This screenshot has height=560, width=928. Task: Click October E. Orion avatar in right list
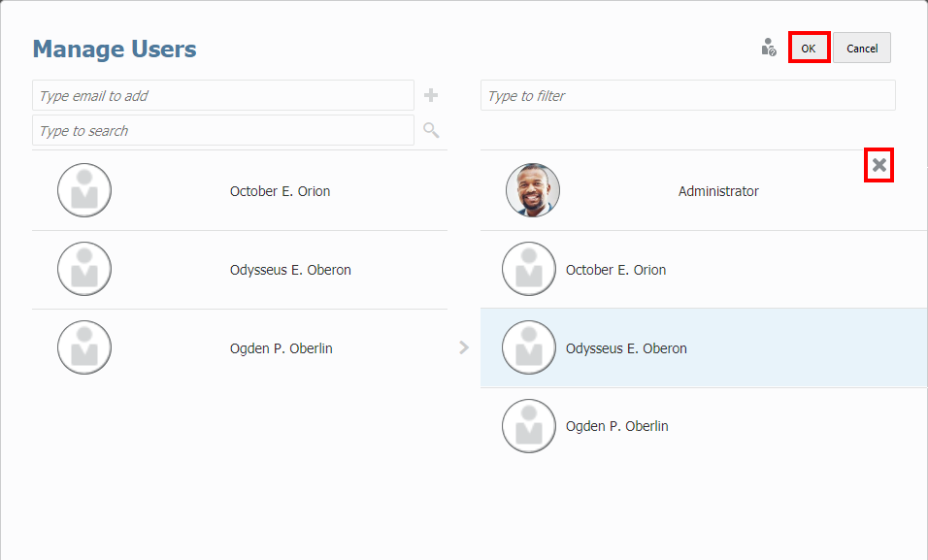click(x=529, y=269)
